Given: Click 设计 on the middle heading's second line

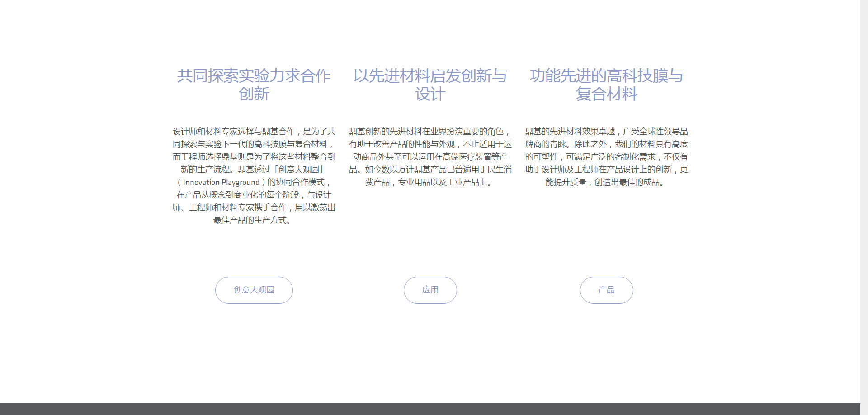Looking at the screenshot, I should [x=430, y=94].
